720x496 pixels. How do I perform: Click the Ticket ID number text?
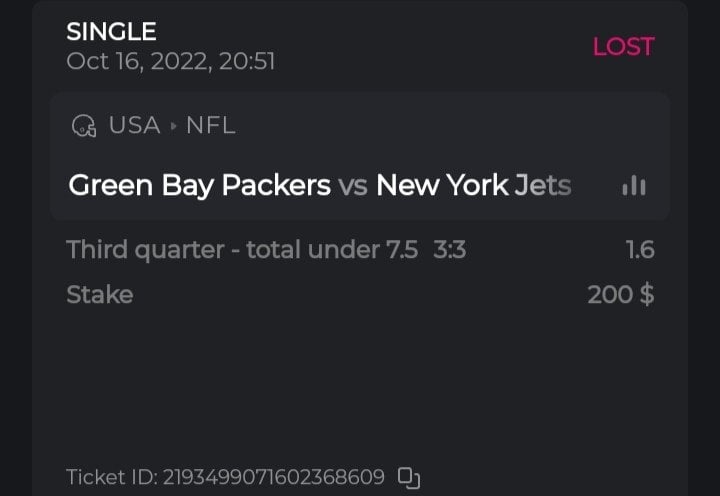click(273, 477)
